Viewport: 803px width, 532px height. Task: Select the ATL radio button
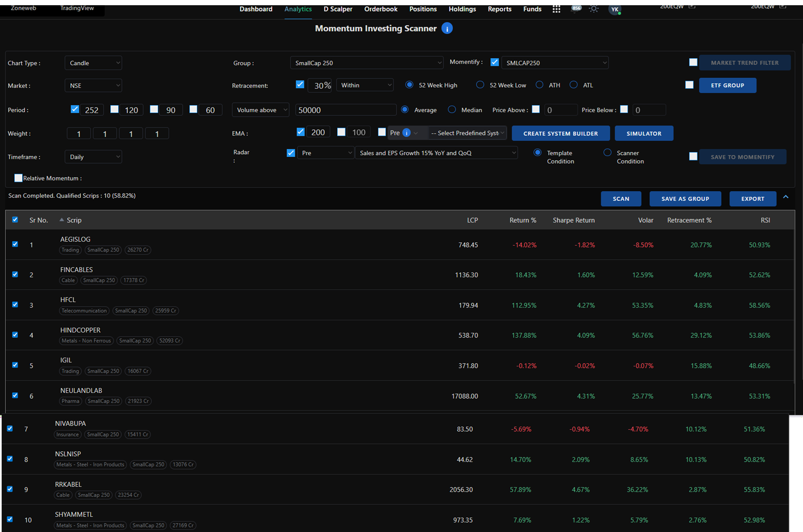coord(574,85)
